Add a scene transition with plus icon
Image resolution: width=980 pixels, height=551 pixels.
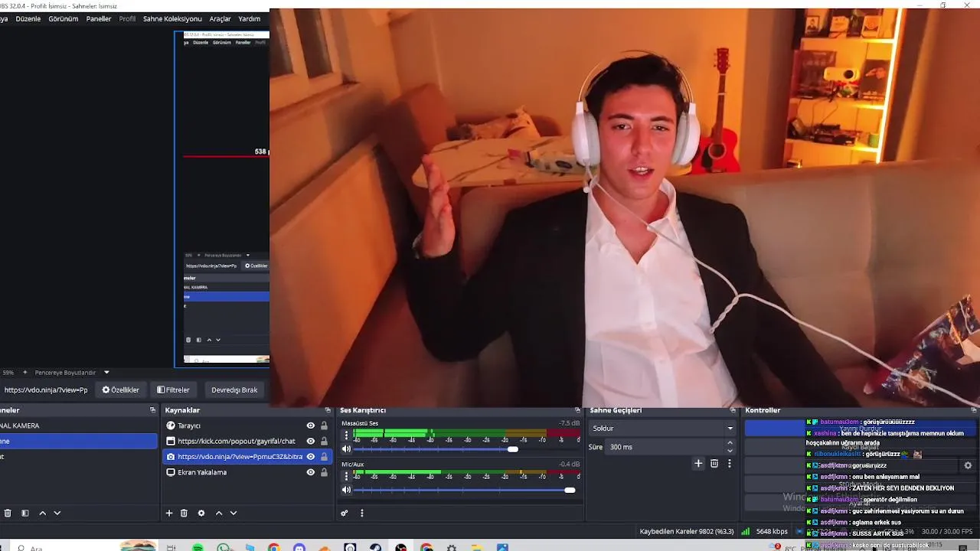click(x=698, y=463)
